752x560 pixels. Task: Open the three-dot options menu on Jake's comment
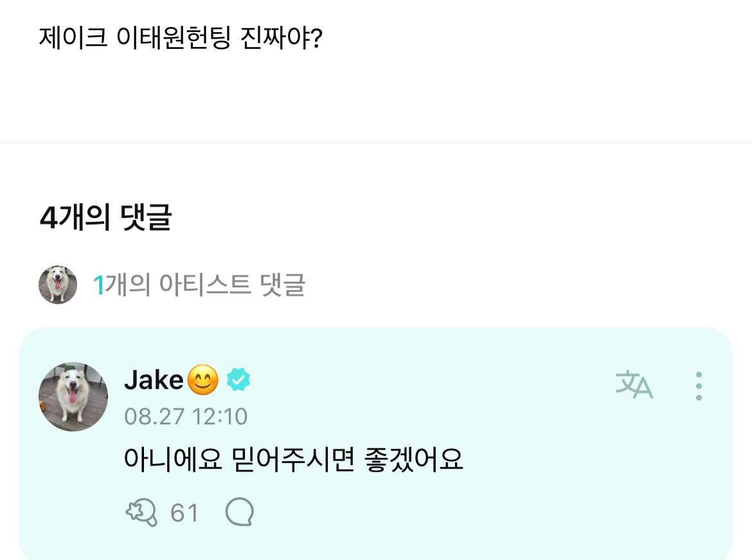coord(699,386)
